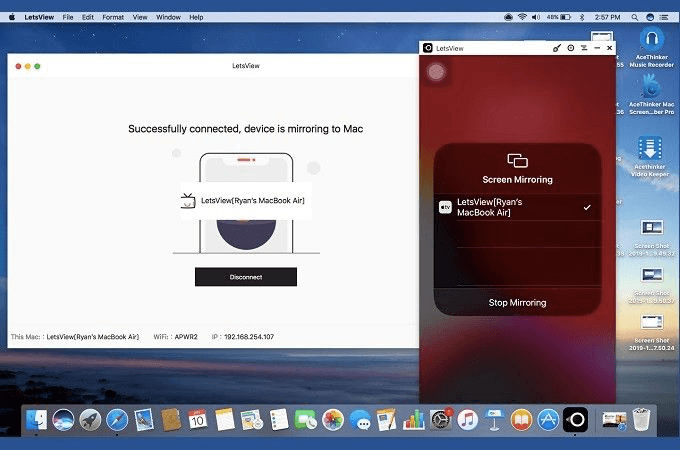Open System Preferences from the Dock
This screenshot has height=450, width=680.
(441, 420)
